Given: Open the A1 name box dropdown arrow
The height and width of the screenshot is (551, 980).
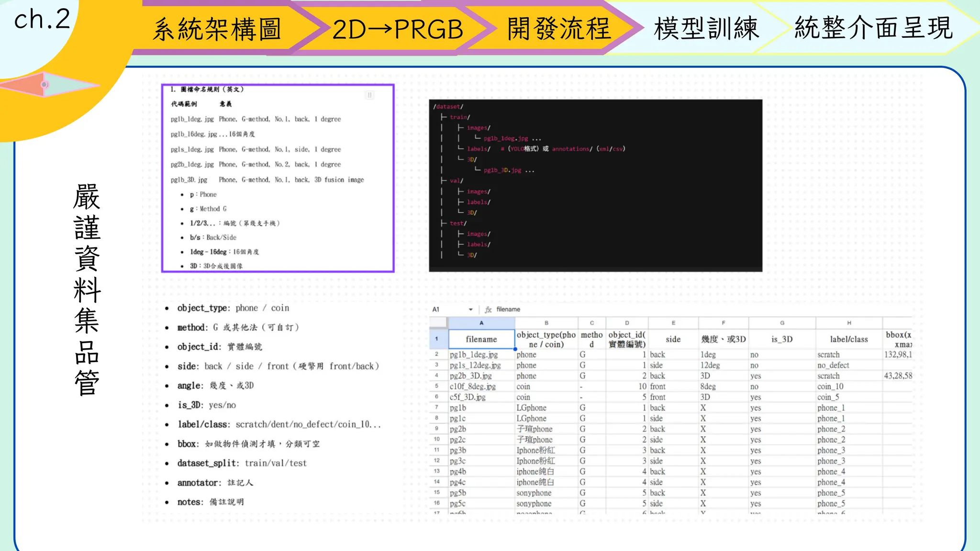Looking at the screenshot, I should pos(471,309).
